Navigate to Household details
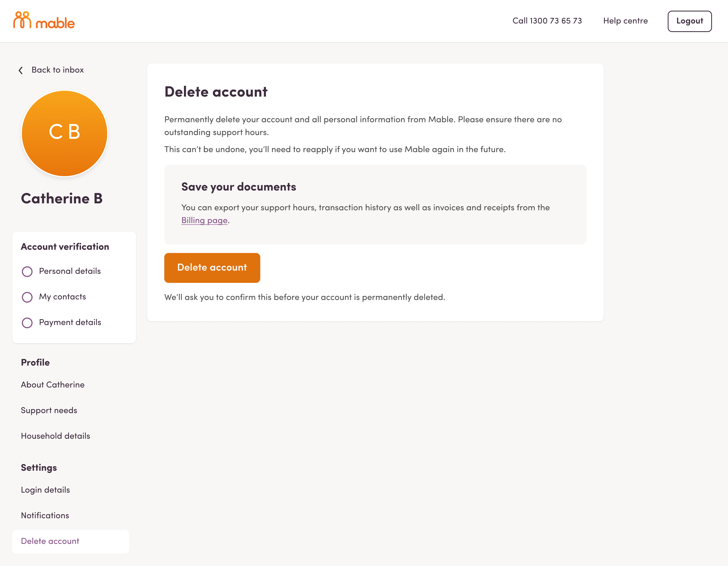The height and width of the screenshot is (566, 728). coord(55,436)
